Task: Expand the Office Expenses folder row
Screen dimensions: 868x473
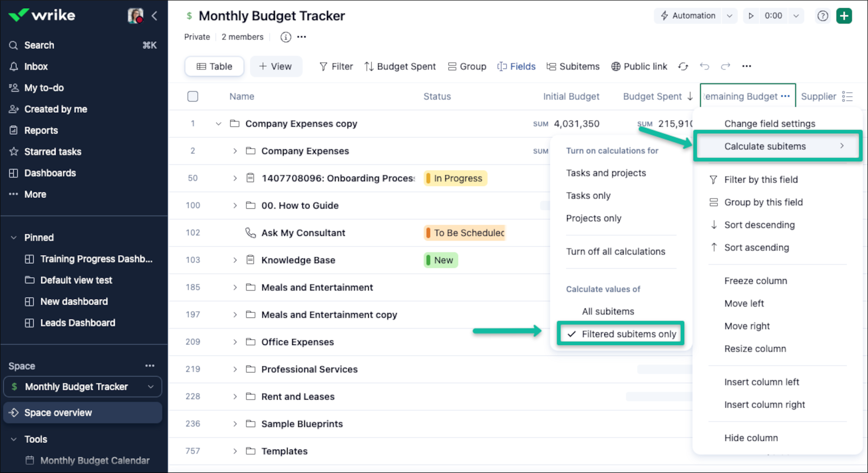Action: click(x=235, y=342)
